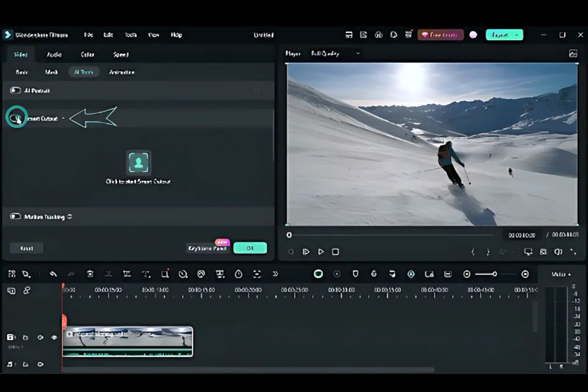Open the help icon beside Motion Tracking

pos(70,216)
